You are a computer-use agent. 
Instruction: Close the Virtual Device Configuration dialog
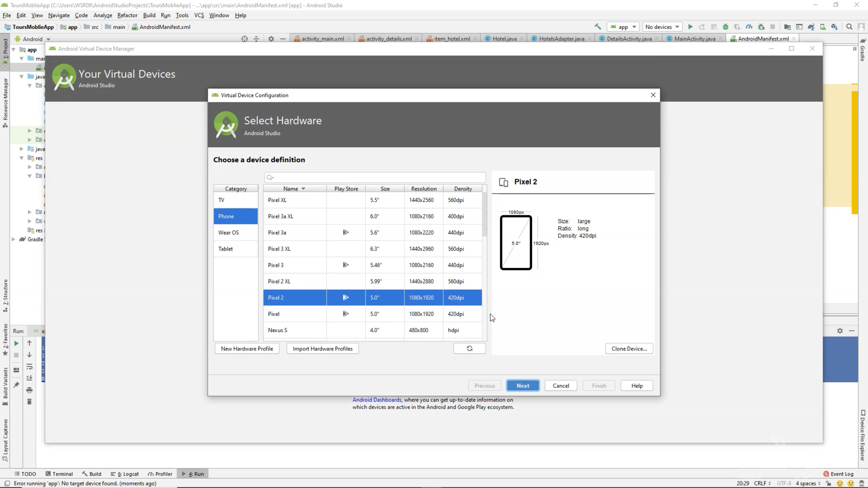pos(653,95)
